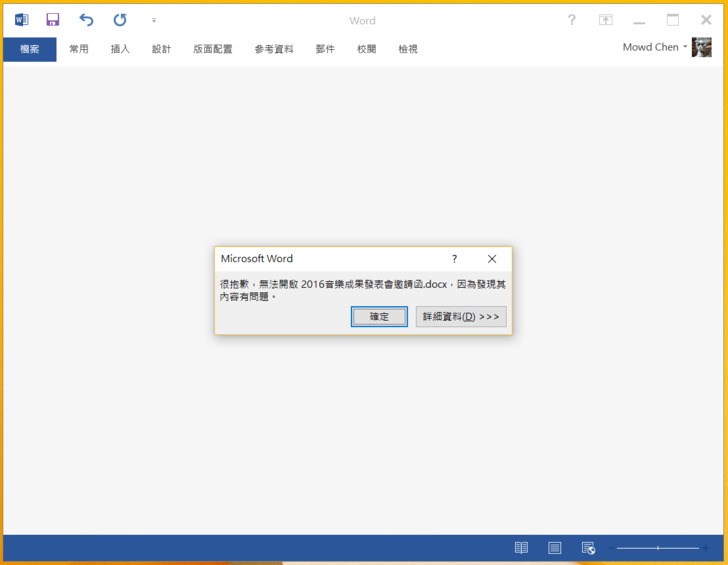Expand 詳細資料 details in error dialog
The height and width of the screenshot is (565, 728).
tap(461, 317)
